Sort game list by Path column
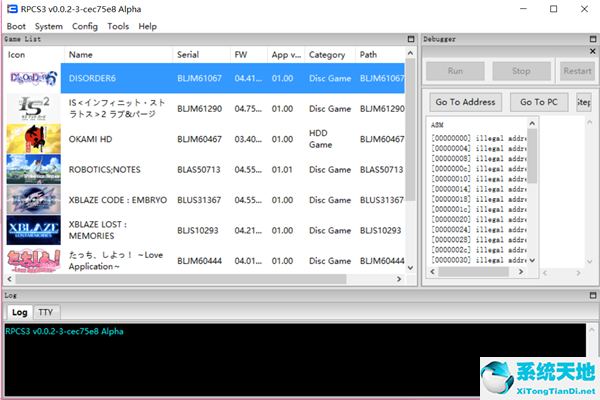The height and width of the screenshot is (400, 600). pyautogui.click(x=380, y=55)
